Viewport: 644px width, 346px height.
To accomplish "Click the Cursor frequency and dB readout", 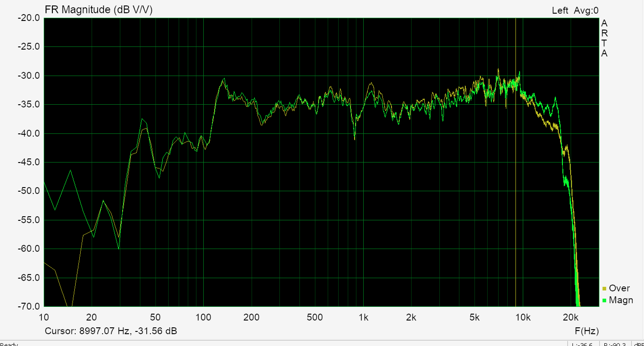I will point(111,331).
